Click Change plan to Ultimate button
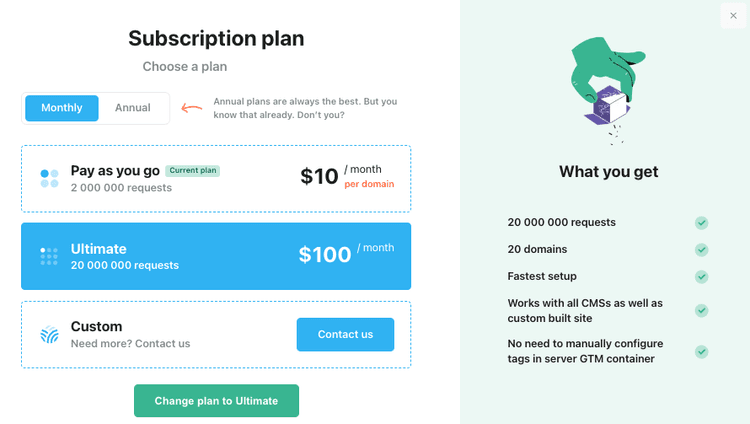750x424 pixels. (x=216, y=401)
